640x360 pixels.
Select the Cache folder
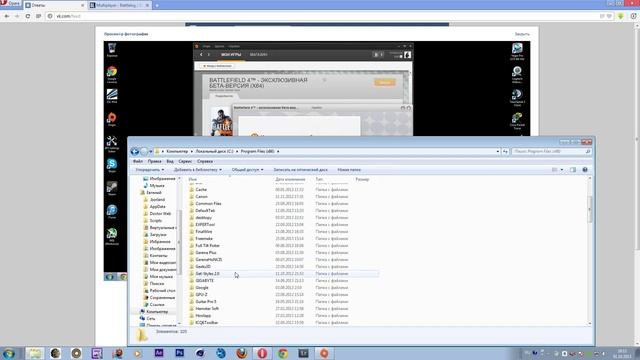[201, 190]
